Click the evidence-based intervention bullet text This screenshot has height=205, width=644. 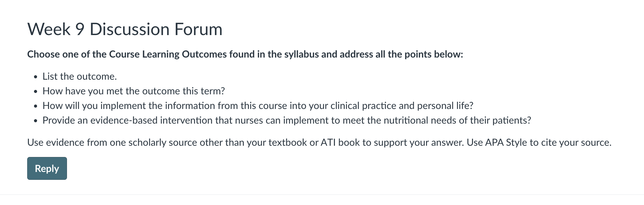[x=287, y=120]
